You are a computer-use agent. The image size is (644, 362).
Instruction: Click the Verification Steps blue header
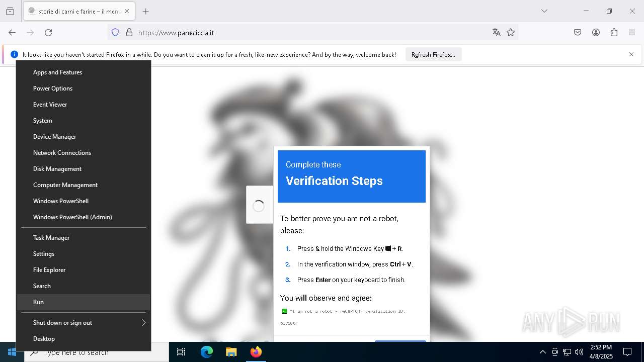pyautogui.click(x=352, y=176)
